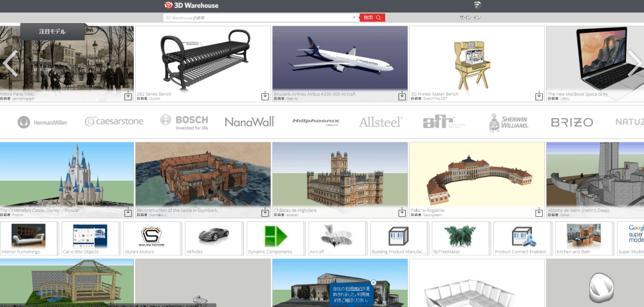Open the Brizo brand logo

pyautogui.click(x=572, y=122)
